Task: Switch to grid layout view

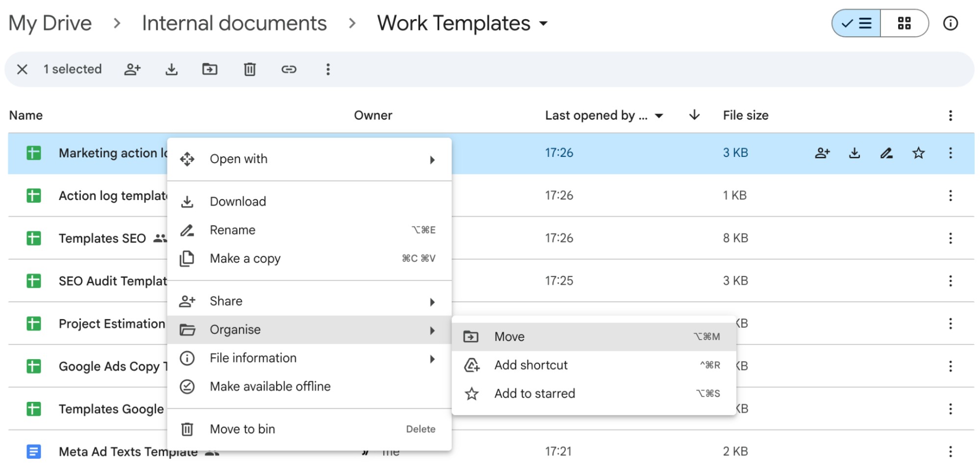Action: pyautogui.click(x=904, y=24)
